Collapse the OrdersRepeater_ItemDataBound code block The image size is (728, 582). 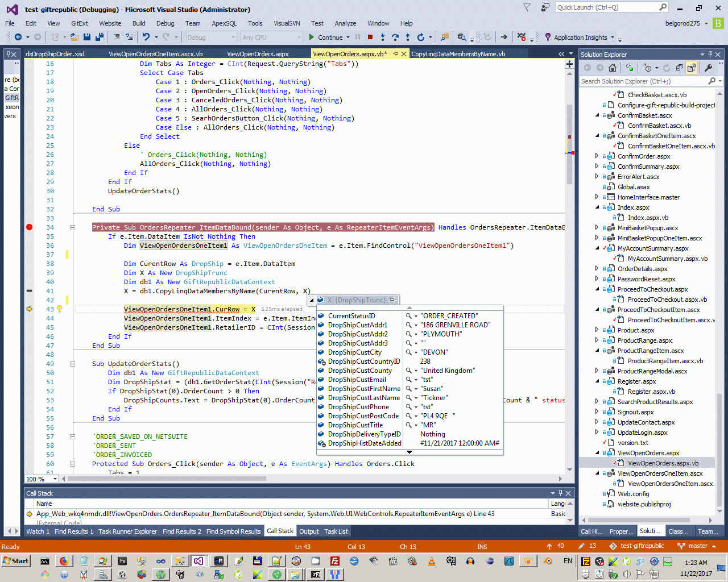pos(72,227)
